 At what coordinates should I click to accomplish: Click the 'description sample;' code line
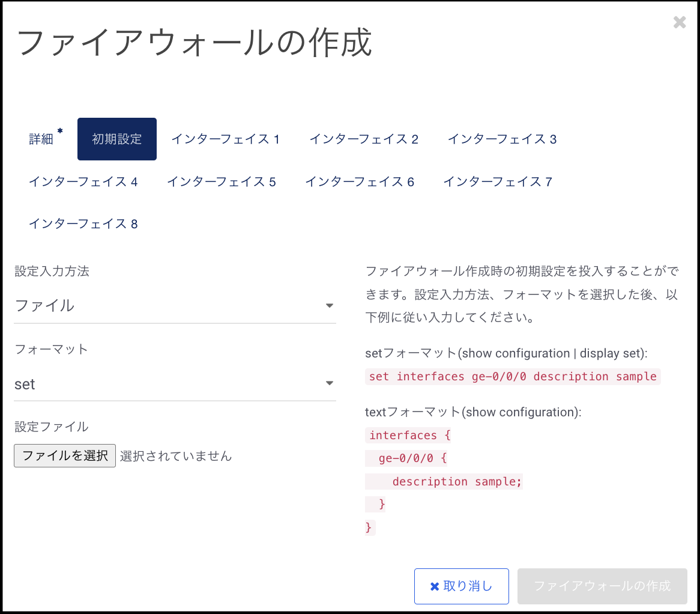click(x=457, y=481)
